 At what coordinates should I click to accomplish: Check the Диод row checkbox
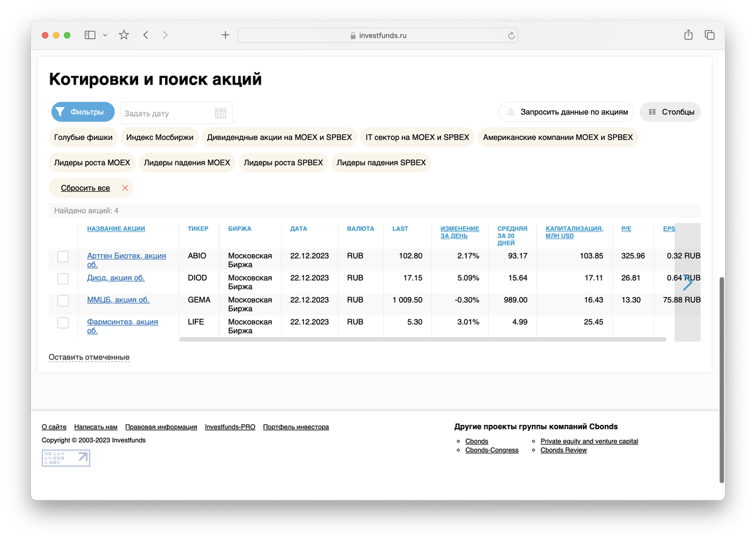click(x=63, y=279)
